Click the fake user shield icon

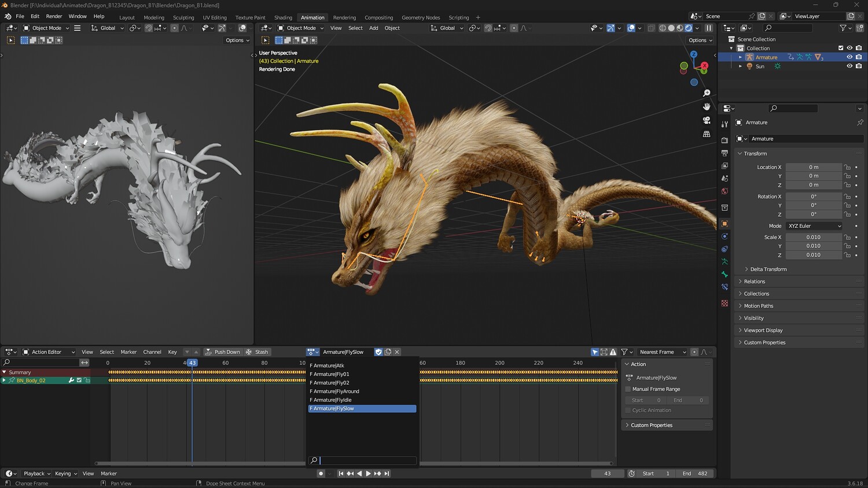pyautogui.click(x=378, y=352)
